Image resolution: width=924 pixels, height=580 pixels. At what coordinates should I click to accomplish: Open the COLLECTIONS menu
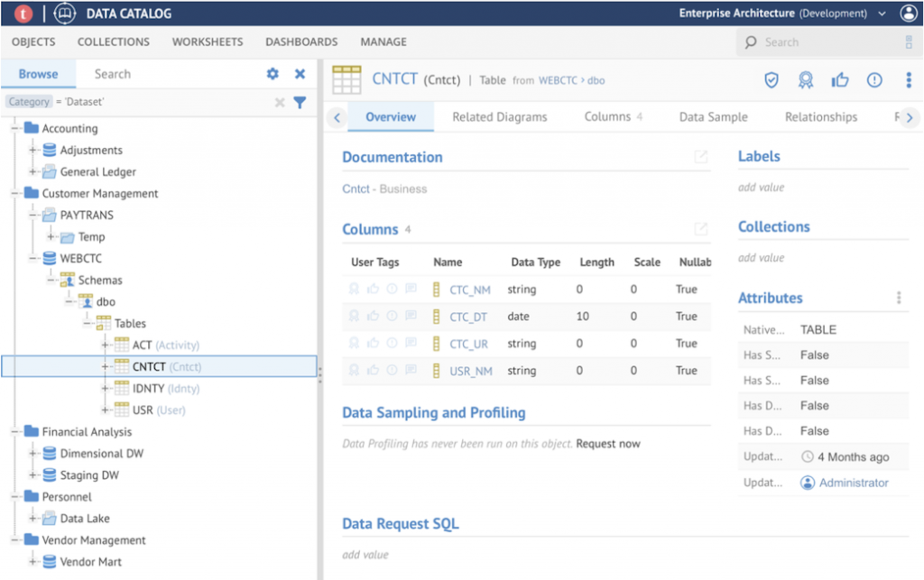point(113,41)
